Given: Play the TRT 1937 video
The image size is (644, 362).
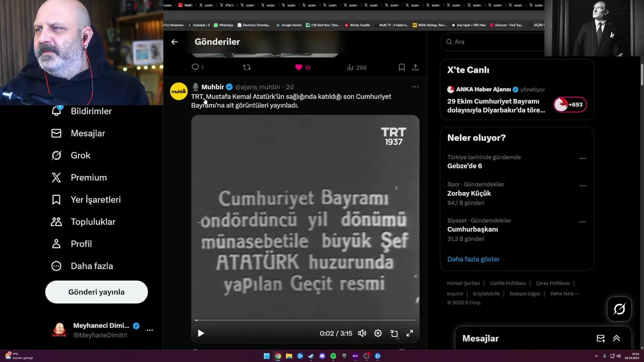Looking at the screenshot, I should [201, 333].
